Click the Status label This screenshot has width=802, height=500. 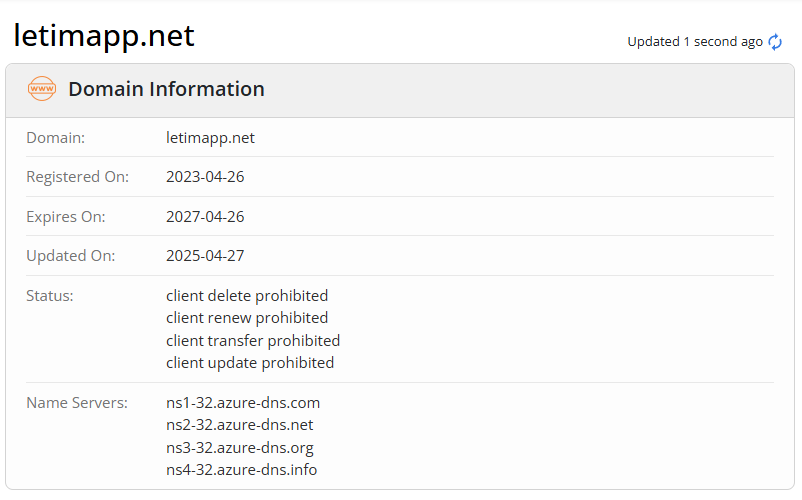click(x=50, y=296)
